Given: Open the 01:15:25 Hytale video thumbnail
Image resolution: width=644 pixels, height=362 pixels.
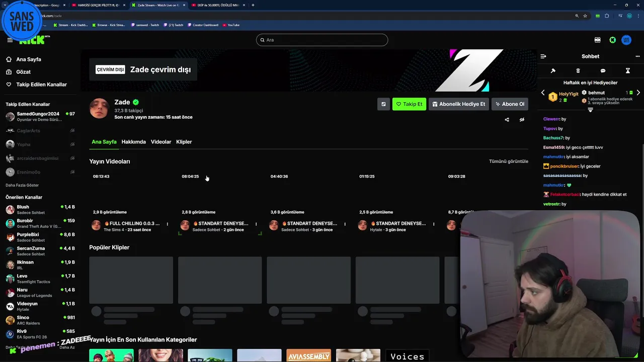Looking at the screenshot, I should coord(397,194).
